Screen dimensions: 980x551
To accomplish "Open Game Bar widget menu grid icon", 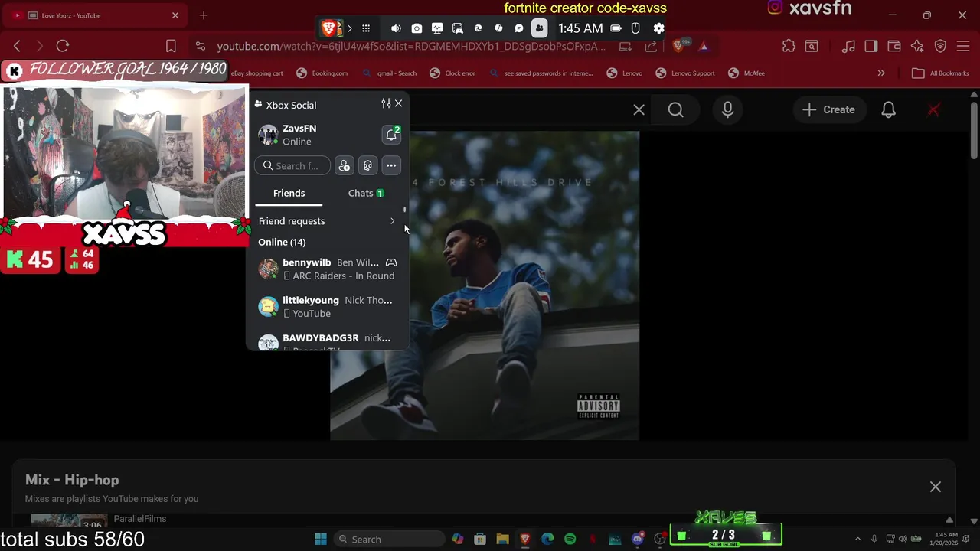I will (x=366, y=28).
